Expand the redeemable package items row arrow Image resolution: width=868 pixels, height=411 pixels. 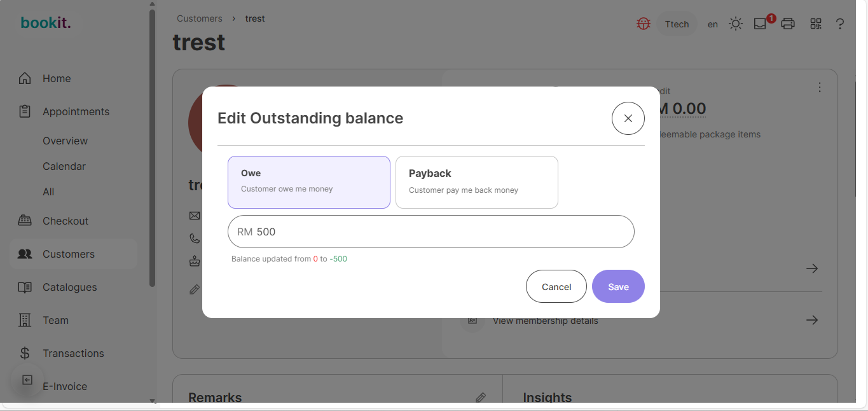[x=812, y=268]
